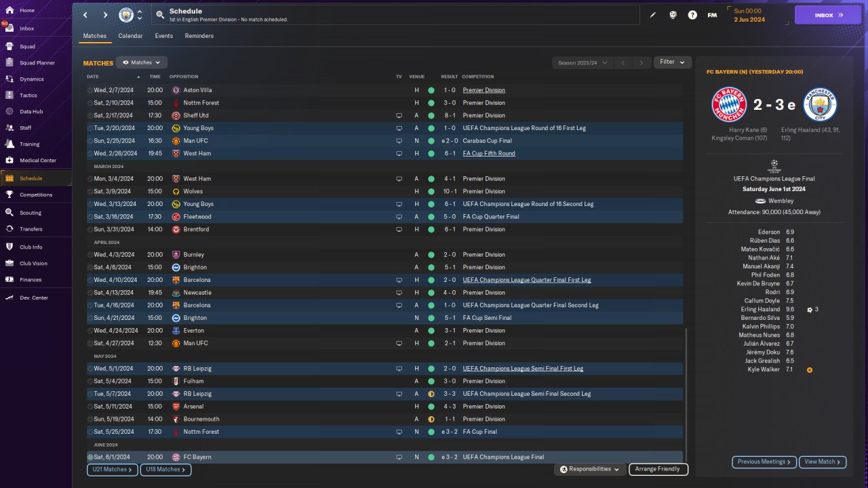Open Champions League Semi Final First Leg link
The width and height of the screenshot is (868, 488).
click(x=523, y=369)
